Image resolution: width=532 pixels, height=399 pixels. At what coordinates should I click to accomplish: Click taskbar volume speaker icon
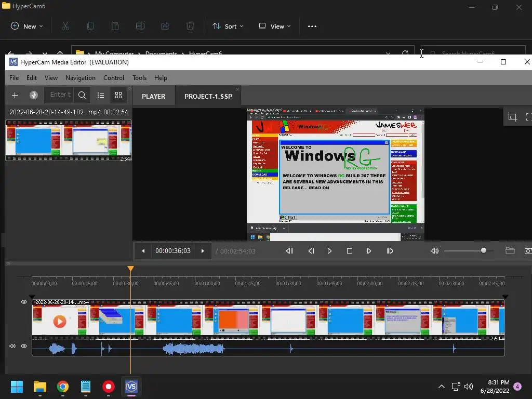coord(469,387)
